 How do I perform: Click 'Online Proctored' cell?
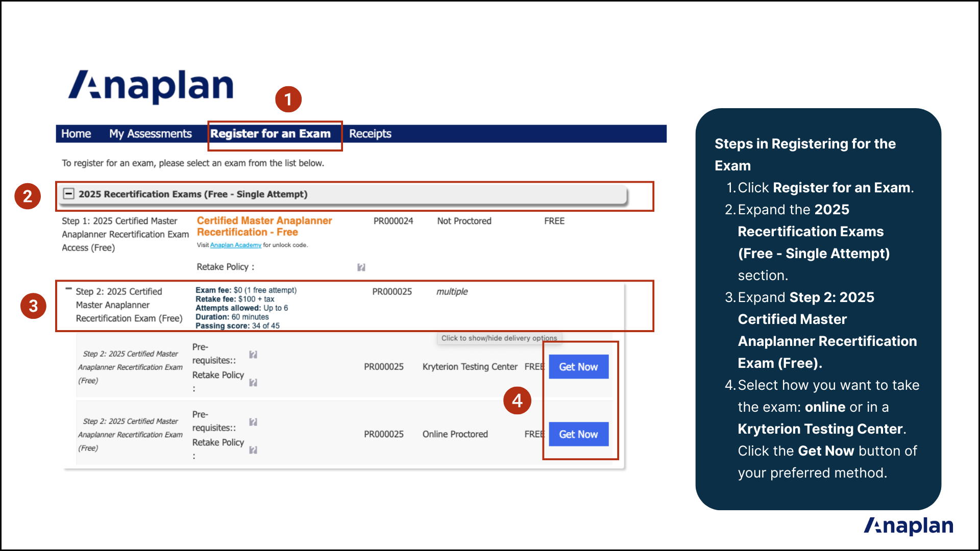coord(455,434)
